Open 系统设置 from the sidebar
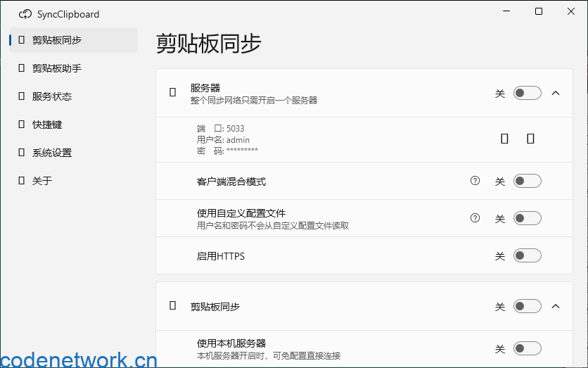Image resolution: width=588 pixels, height=368 pixels. 73,153
